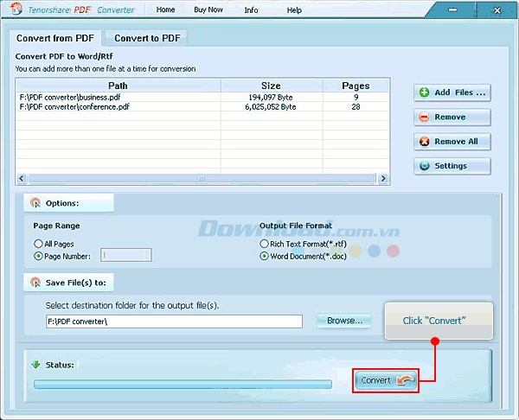
Task: Select the All Pages radio button
Action: pos(38,244)
